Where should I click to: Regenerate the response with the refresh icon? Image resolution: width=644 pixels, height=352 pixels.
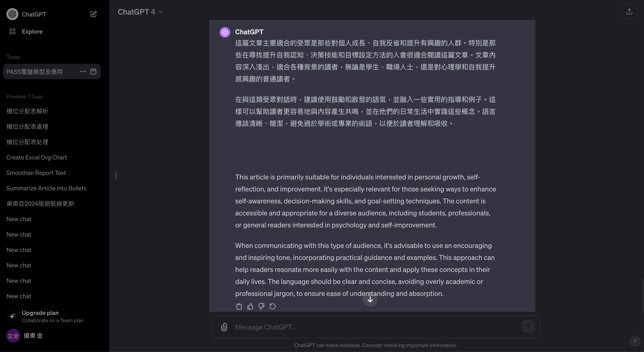[x=273, y=306]
